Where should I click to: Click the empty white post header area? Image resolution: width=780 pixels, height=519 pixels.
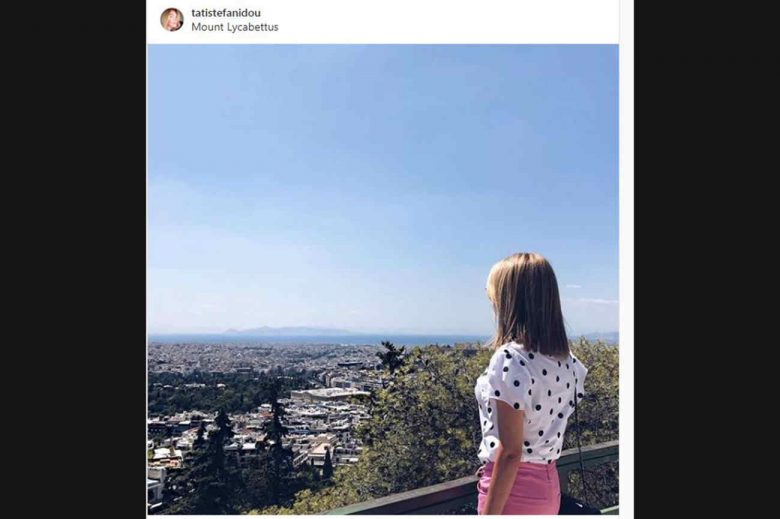450,20
